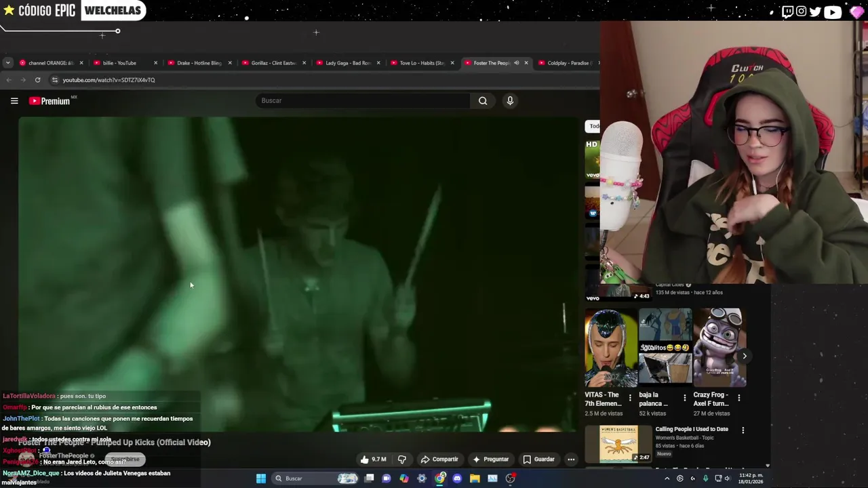Click the taskbar clock showing 11:42 p. m.
This screenshot has height=488, width=868.
[751, 479]
